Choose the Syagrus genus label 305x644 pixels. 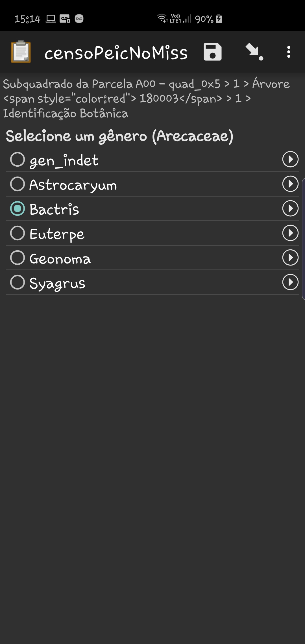[57, 283]
